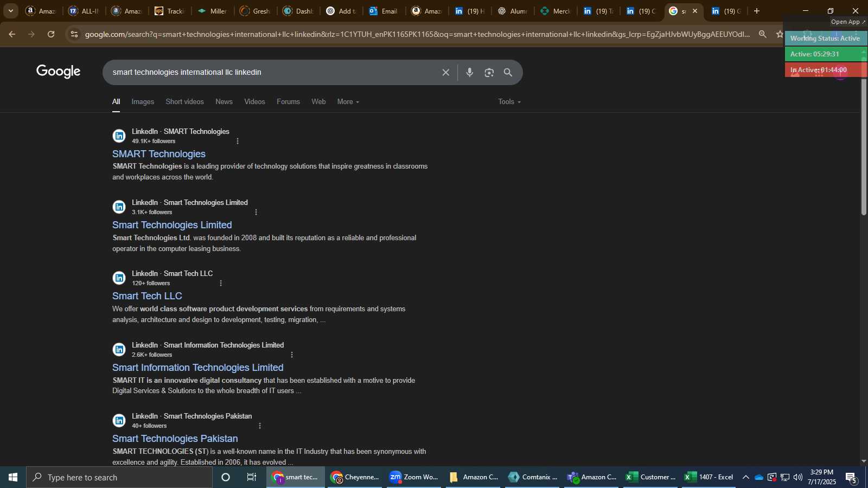Open the three-dot menu for Smart Technologies Pakistan result

point(260,426)
